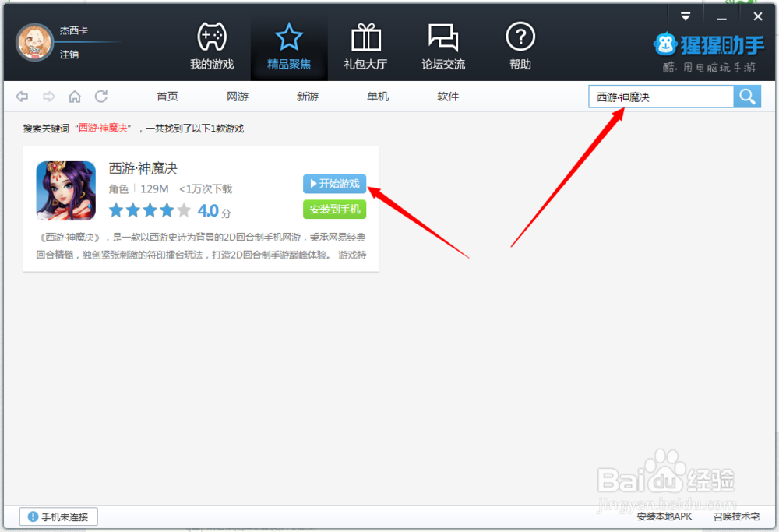Open the 网游 category

pos(238,97)
